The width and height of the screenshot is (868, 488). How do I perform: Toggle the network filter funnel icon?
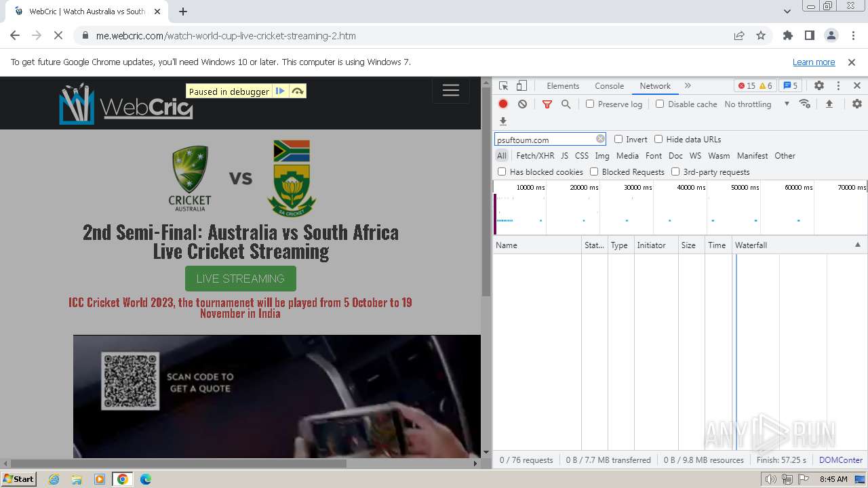click(x=547, y=104)
